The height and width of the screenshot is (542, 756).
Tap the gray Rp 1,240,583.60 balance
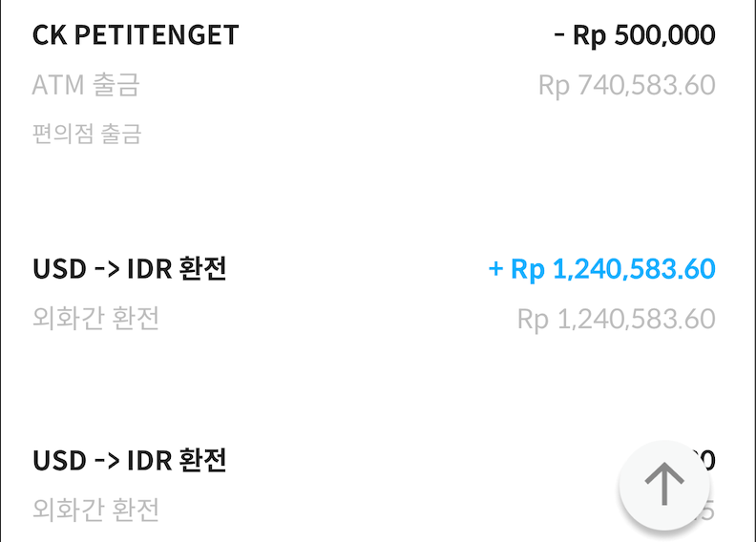[617, 319]
